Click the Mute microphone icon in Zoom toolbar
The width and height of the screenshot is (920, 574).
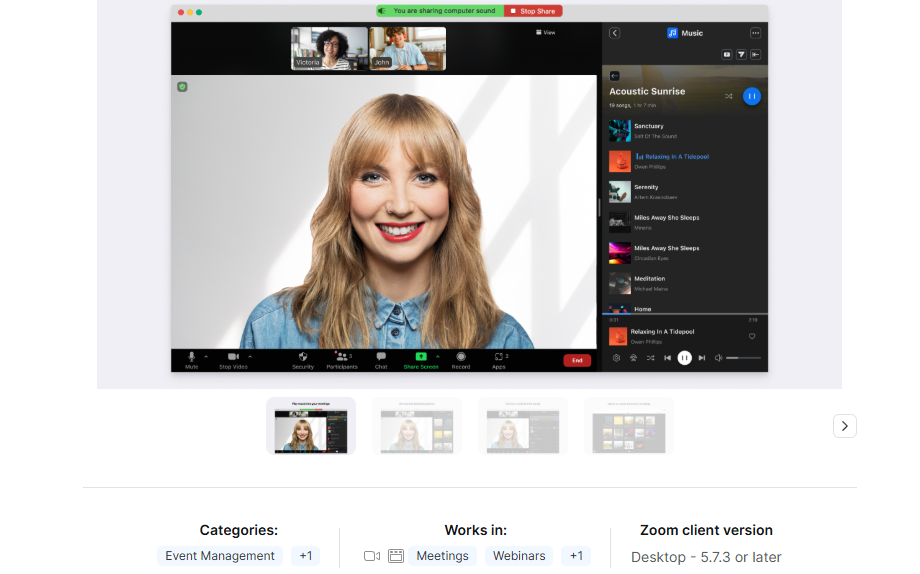(191, 357)
